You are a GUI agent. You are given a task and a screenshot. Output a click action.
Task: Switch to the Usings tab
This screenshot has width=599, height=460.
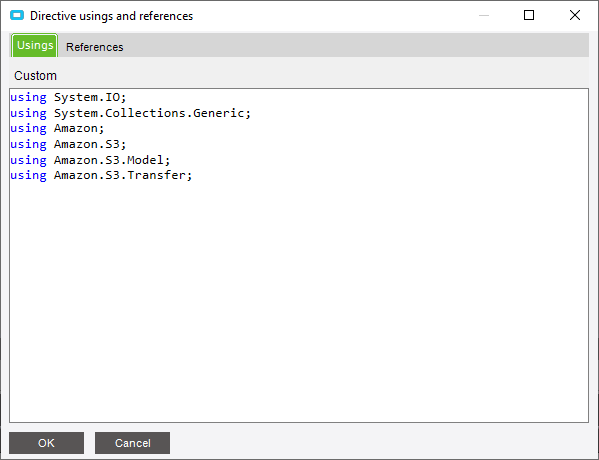35,45
